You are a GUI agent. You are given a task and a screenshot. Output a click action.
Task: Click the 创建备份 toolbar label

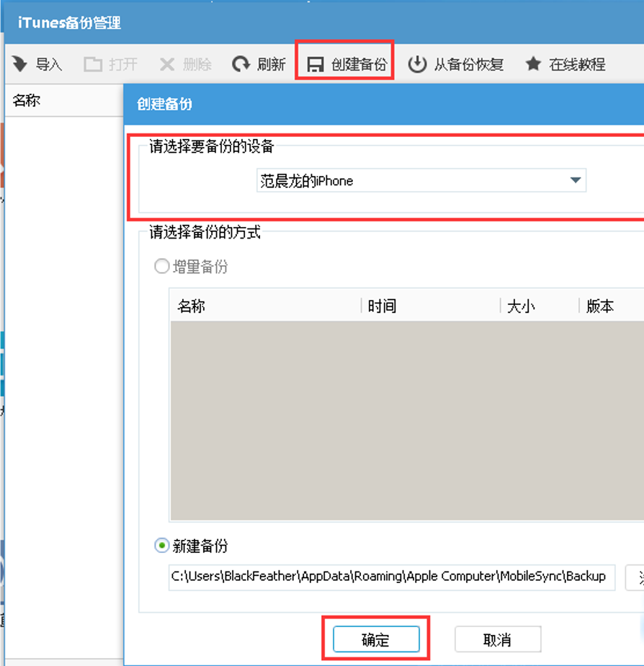pyautogui.click(x=359, y=65)
